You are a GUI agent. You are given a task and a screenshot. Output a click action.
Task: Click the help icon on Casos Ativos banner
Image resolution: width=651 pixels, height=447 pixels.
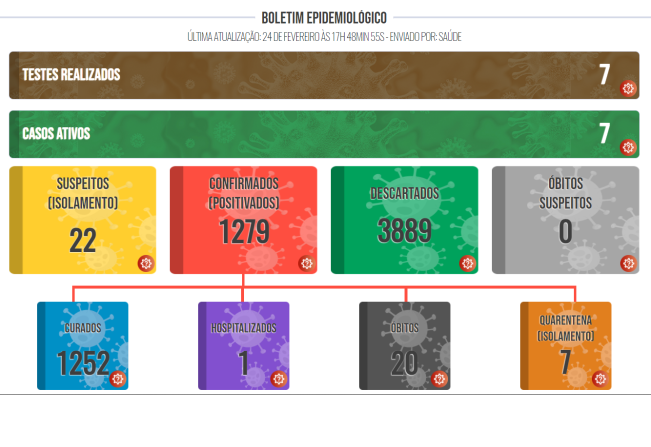pos(628,147)
